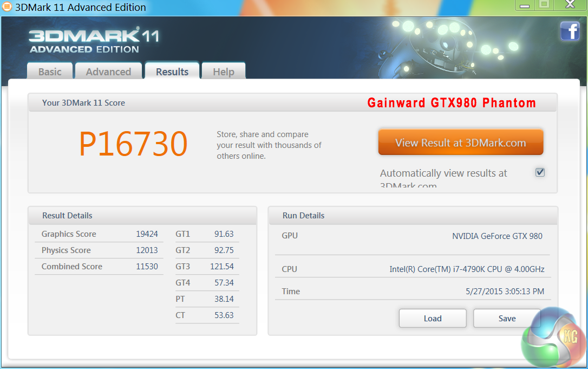The image size is (588, 369).
Task: Click the 3DMark 11 title bar app icon
Action: (x=6, y=7)
